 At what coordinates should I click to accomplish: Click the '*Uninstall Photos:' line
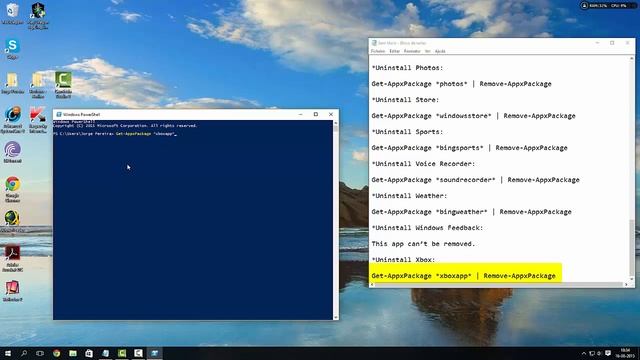tap(407, 68)
